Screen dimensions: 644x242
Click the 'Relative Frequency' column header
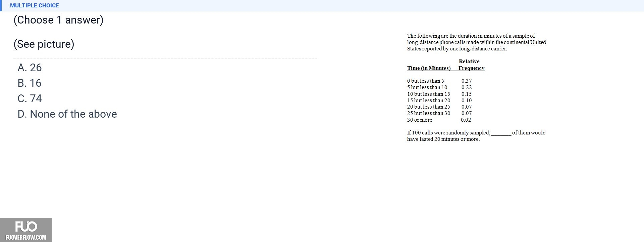coord(471,65)
